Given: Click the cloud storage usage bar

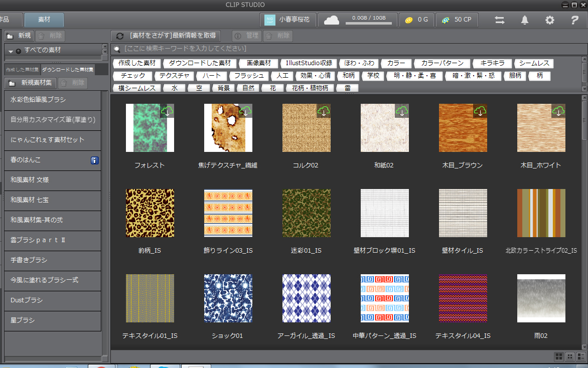Looking at the screenshot, I should tap(369, 24).
